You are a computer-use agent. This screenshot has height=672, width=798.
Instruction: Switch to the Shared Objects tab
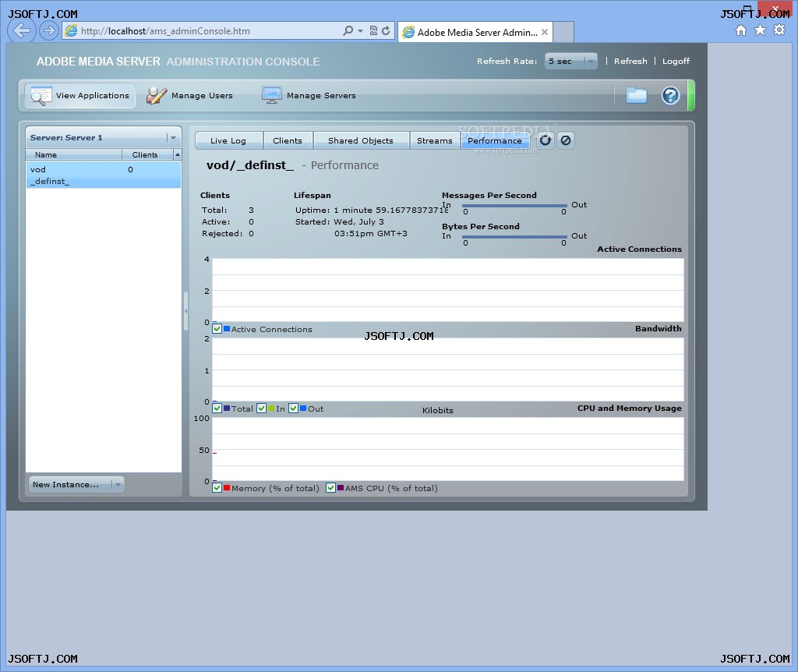pyautogui.click(x=361, y=140)
